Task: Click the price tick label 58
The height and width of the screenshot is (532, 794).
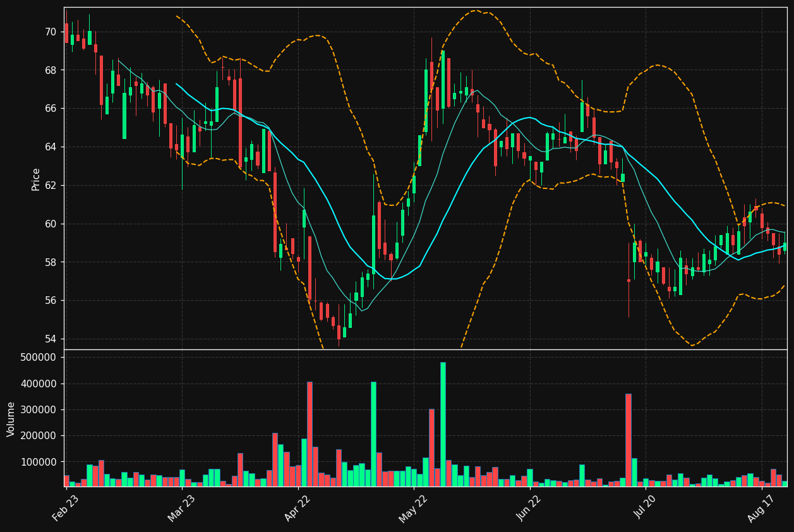Action: coord(51,262)
